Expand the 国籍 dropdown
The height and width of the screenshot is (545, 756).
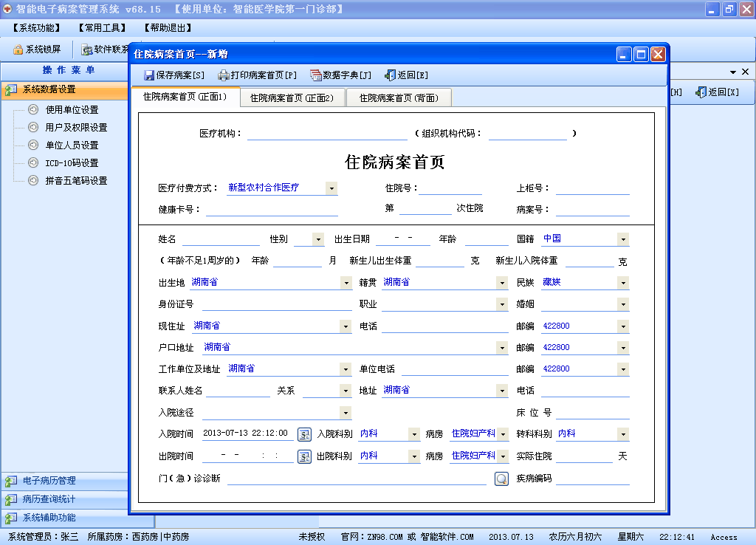pyautogui.click(x=623, y=240)
